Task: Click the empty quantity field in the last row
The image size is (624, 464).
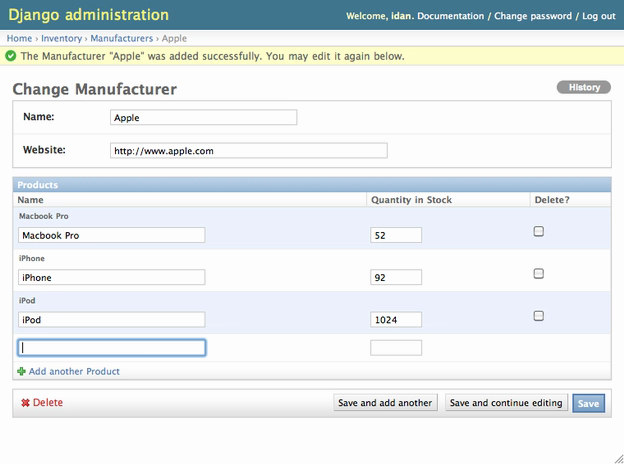Action: coord(396,347)
